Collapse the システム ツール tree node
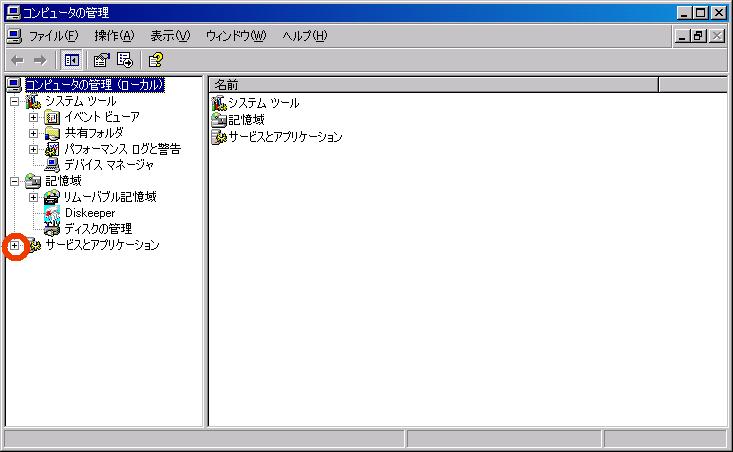Screen dimensions: 733x452 14,101
